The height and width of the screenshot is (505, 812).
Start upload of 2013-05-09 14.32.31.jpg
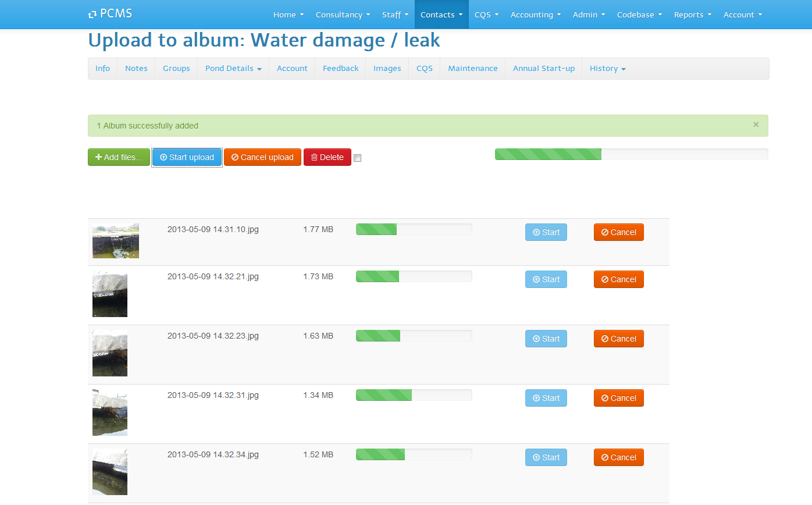tap(546, 398)
